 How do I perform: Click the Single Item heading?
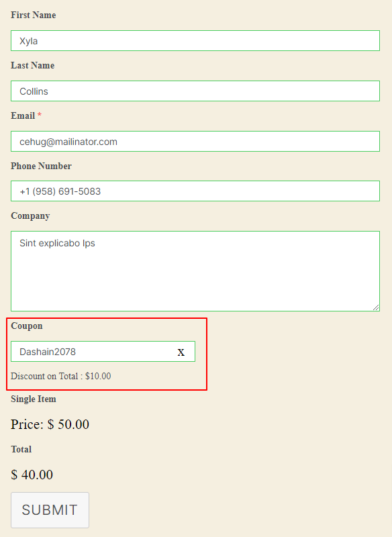[34, 399]
